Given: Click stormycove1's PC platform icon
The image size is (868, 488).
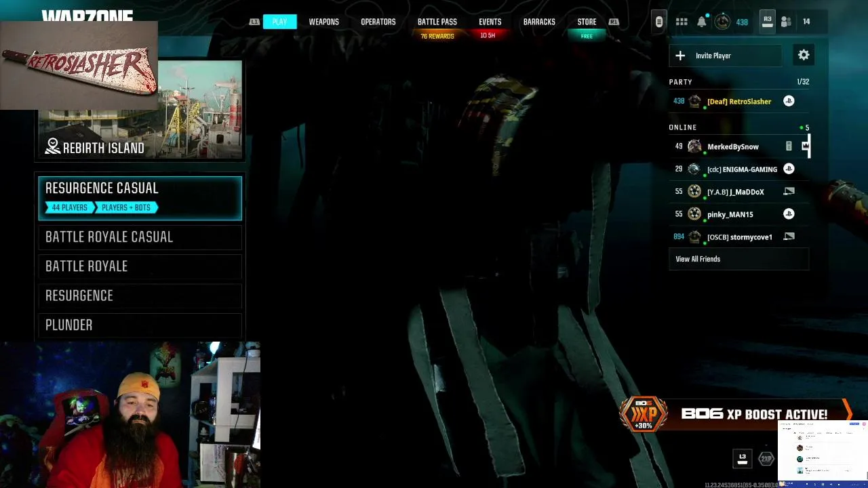Looking at the screenshot, I should tap(789, 237).
